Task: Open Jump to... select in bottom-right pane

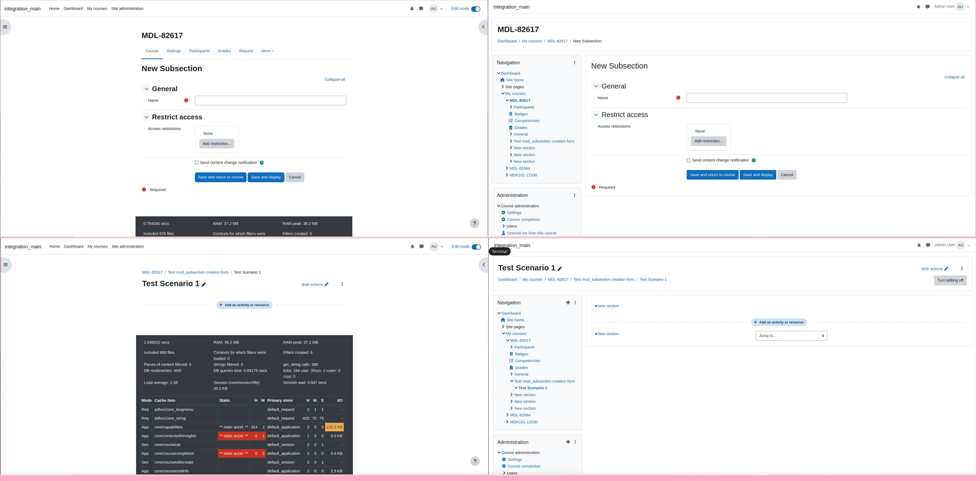Action: coord(791,336)
